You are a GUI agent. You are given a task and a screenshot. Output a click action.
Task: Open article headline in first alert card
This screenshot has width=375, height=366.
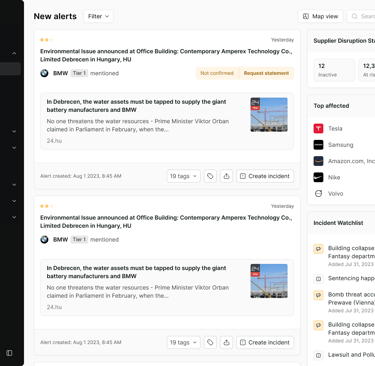[136, 106]
